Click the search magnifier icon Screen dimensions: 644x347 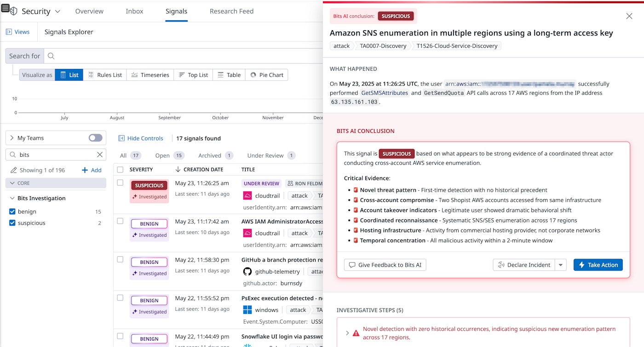click(51, 56)
